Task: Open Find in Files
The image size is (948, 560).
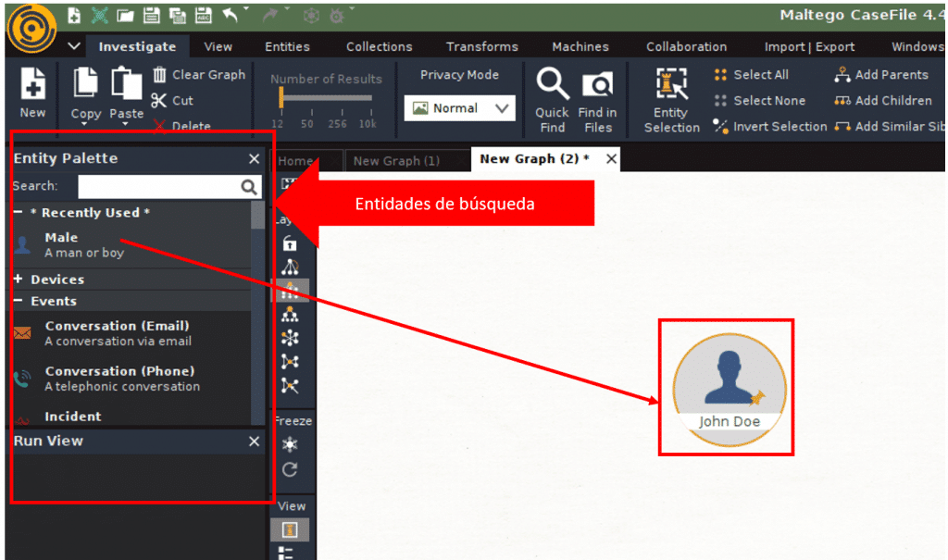Action: point(597,100)
